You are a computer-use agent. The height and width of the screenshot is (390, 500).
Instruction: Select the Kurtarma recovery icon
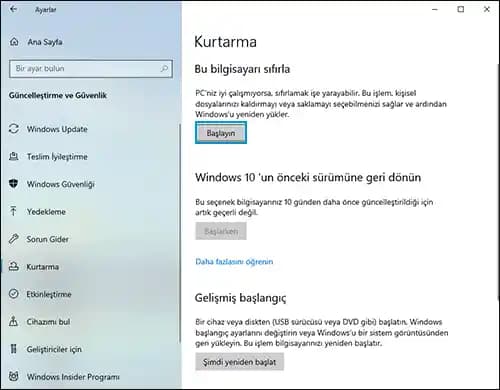coord(14,266)
